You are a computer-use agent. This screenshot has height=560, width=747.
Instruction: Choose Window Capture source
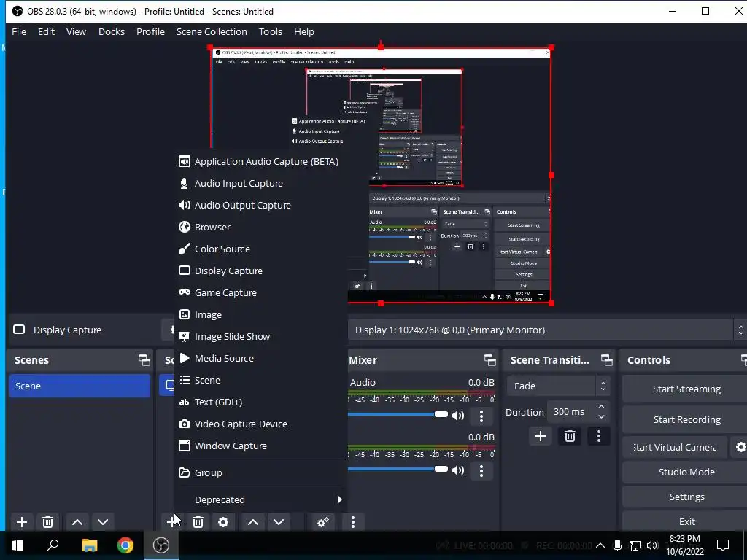(260, 446)
